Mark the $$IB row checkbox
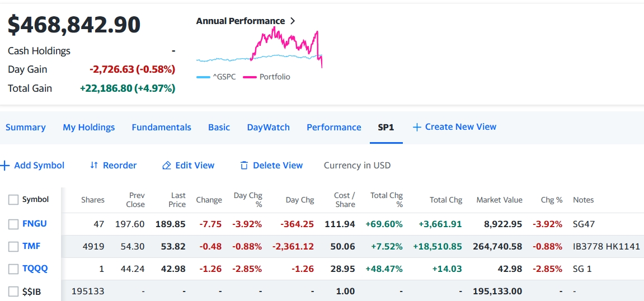This screenshot has width=644, height=301. coord(13,291)
